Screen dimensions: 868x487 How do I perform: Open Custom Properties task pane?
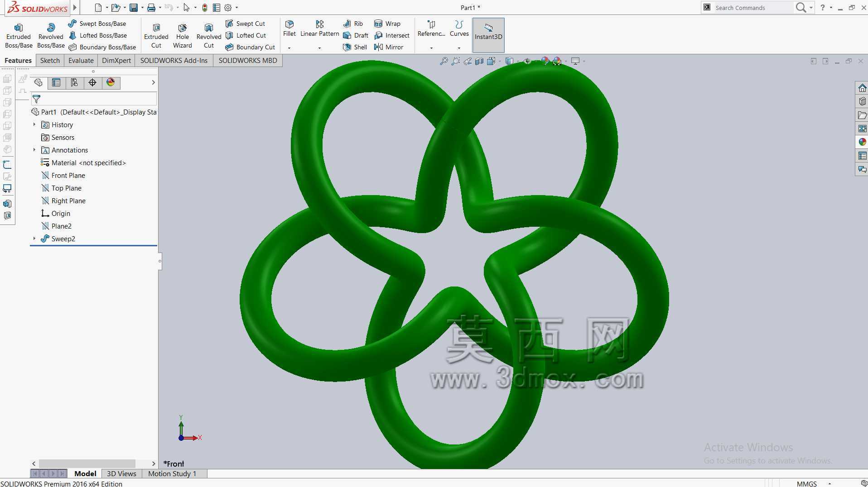[862, 156]
